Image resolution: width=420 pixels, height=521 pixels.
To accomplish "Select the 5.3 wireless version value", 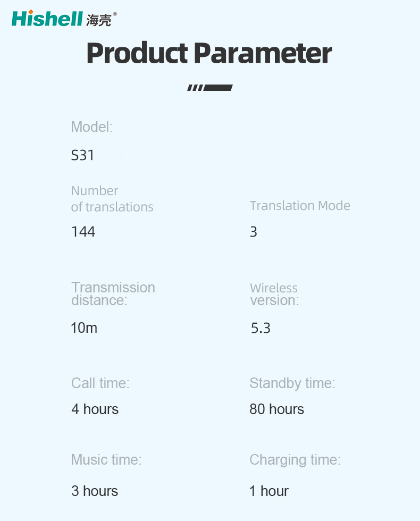I will coord(261,328).
